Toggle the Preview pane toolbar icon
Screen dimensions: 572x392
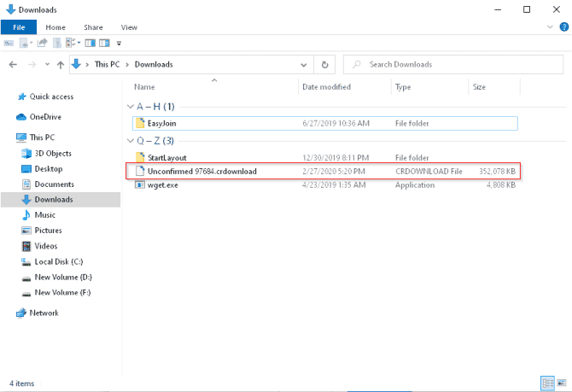(90, 43)
